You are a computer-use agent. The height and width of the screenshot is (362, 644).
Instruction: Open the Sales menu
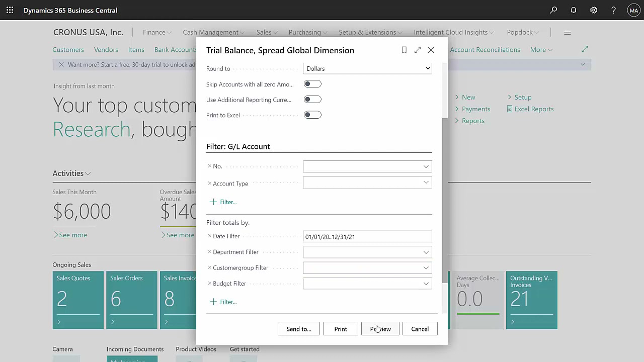click(267, 32)
